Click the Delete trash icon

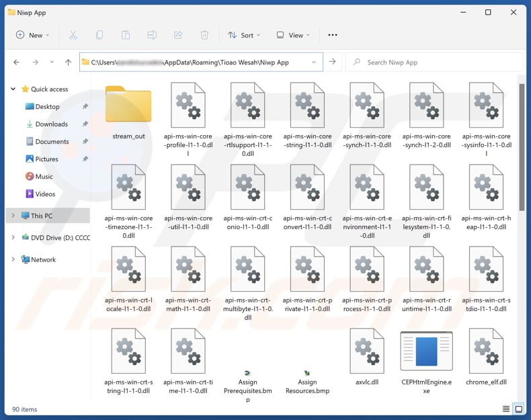(x=204, y=35)
